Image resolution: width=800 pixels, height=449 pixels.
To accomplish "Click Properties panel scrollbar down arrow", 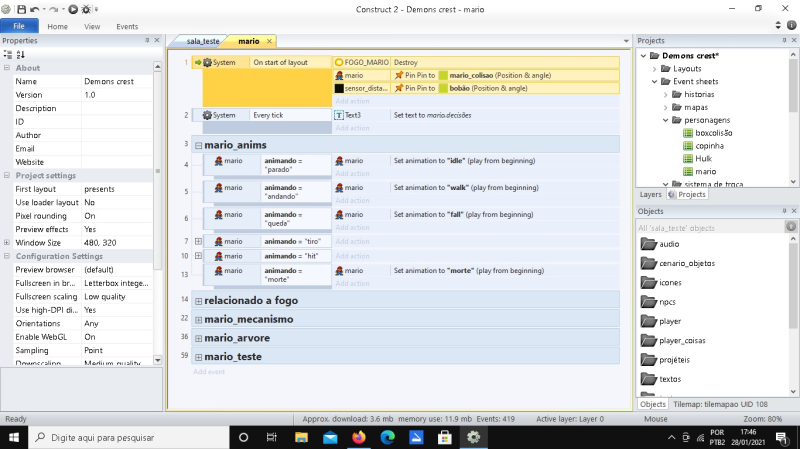I will [x=158, y=360].
